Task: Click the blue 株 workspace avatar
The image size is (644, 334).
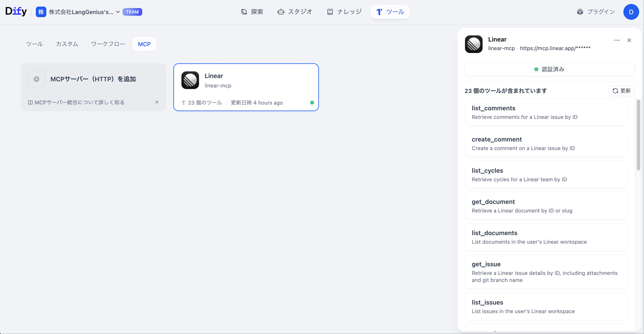Action: point(41,12)
